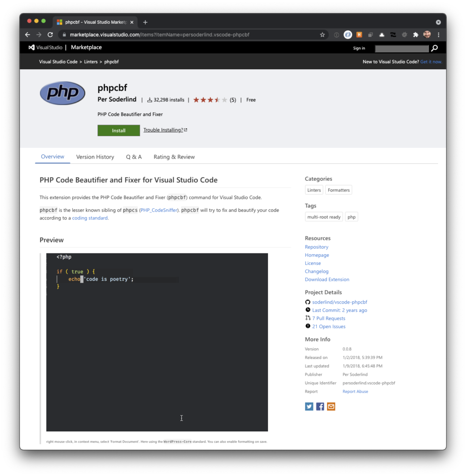Open the Repository resource link

[316, 247]
